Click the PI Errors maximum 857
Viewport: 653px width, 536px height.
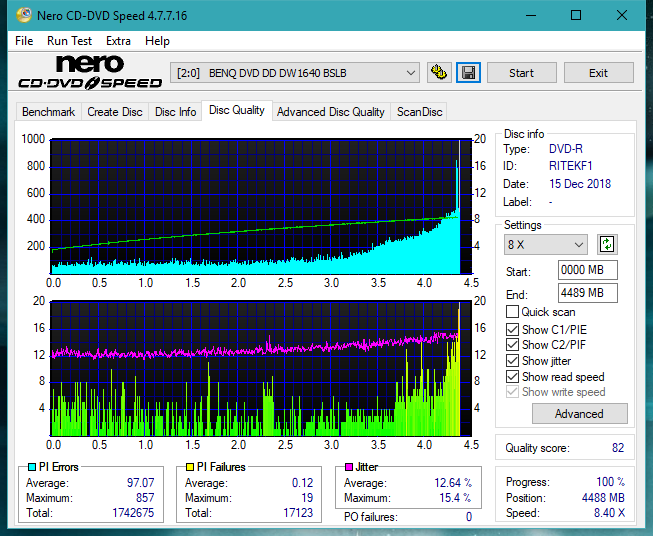[145, 498]
